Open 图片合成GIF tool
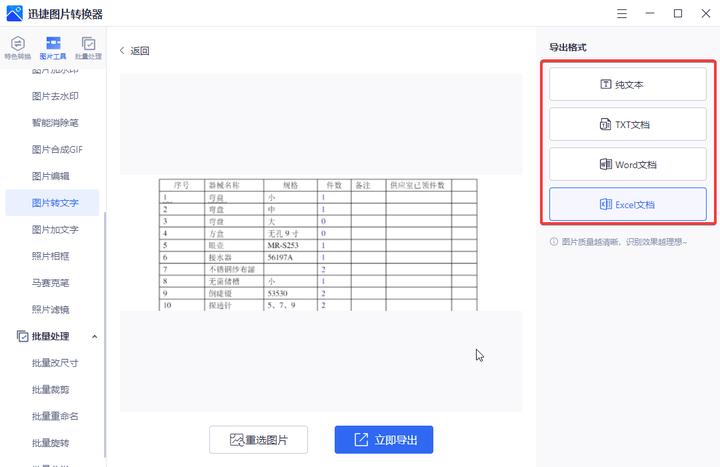This screenshot has height=467, width=720. 57,149
